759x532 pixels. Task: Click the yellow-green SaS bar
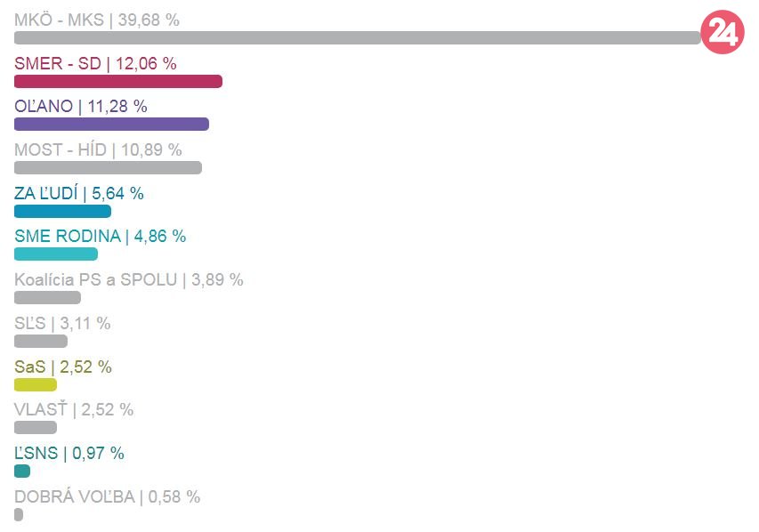click(36, 384)
